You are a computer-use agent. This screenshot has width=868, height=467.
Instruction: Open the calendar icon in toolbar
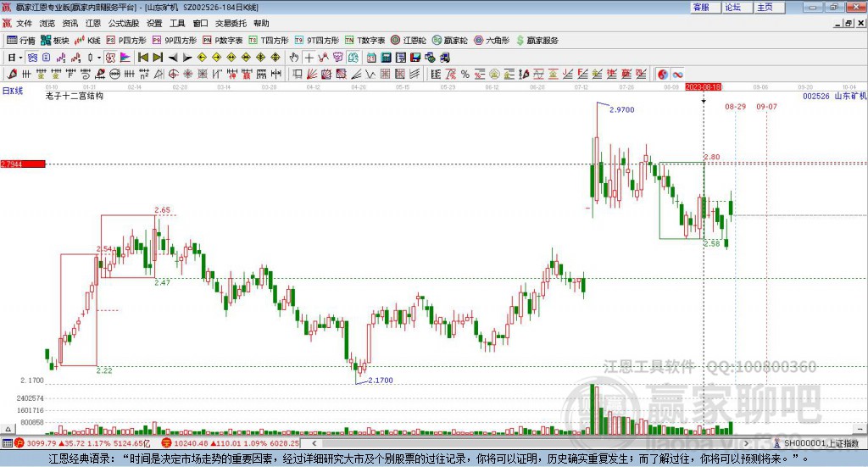(x=371, y=58)
